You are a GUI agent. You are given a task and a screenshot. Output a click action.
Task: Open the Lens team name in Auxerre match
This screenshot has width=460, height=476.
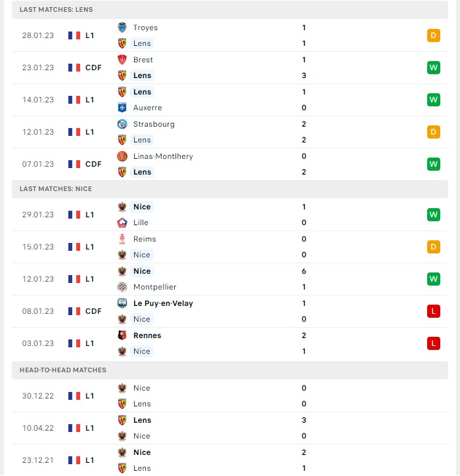click(142, 92)
